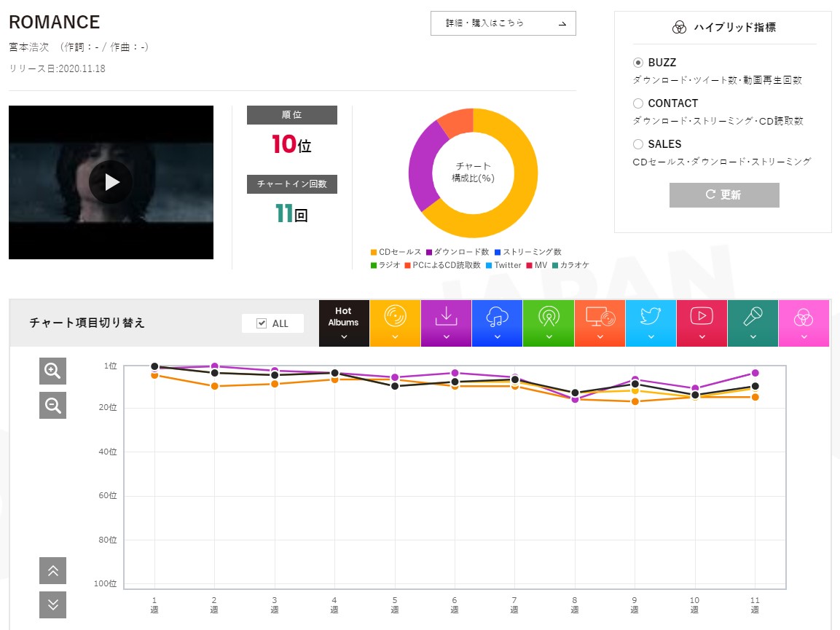840x630 pixels.
Task: Click the release date text 2020.11.18
Action: coord(82,68)
